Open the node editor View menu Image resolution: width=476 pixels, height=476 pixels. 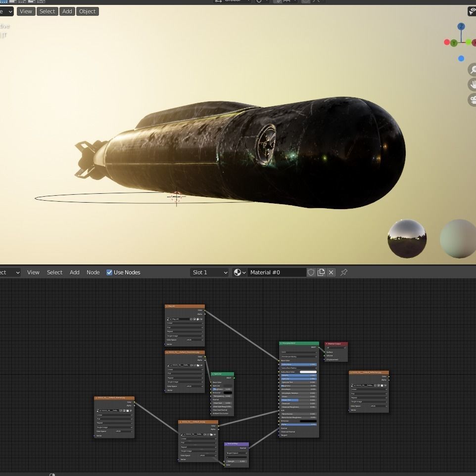[x=33, y=272]
